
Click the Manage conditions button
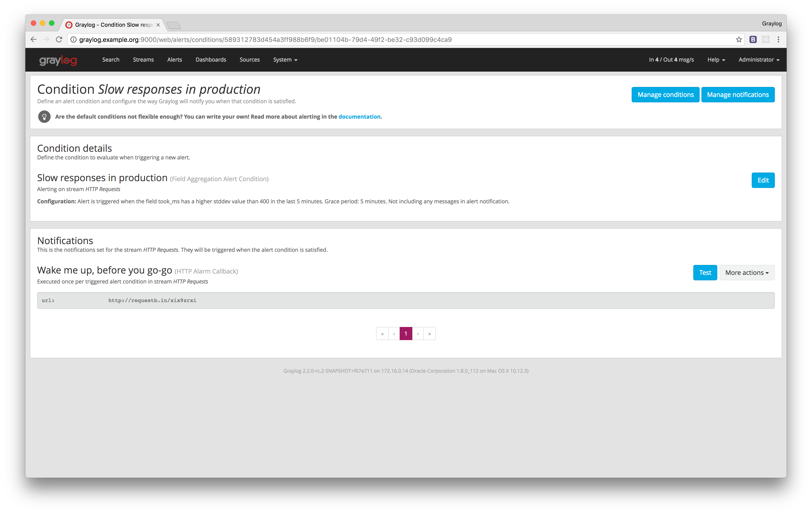[665, 95]
